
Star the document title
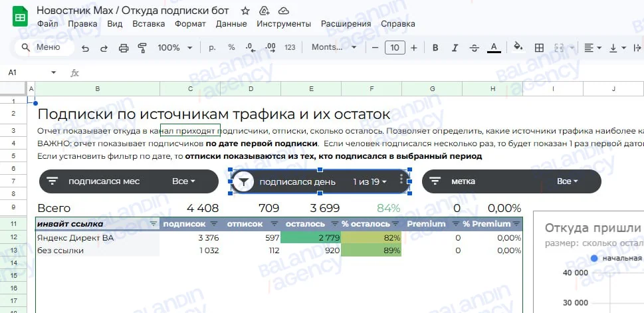245,11
